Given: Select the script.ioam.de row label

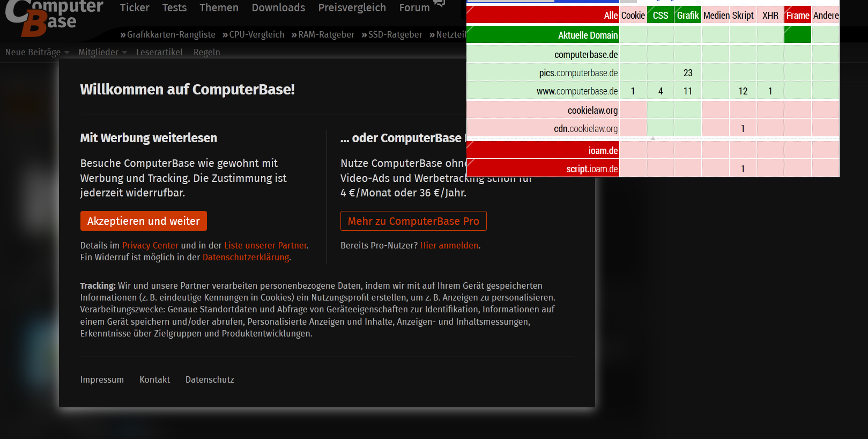Looking at the screenshot, I should [543, 169].
